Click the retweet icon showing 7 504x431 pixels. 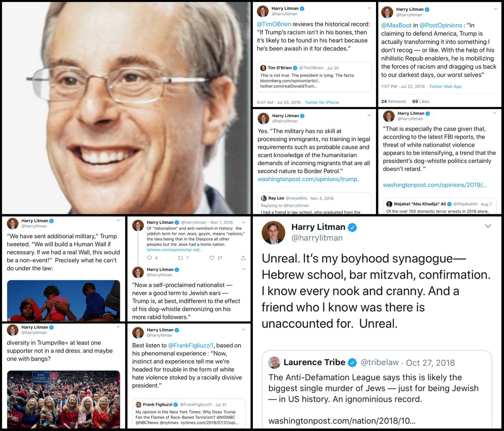pyautogui.click(x=180, y=258)
